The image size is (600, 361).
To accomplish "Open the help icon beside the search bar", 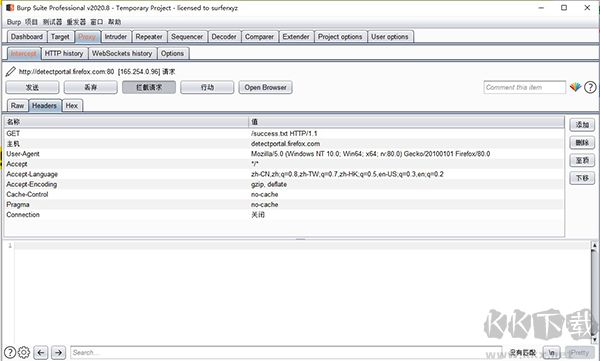I will pyautogui.click(x=10, y=352).
